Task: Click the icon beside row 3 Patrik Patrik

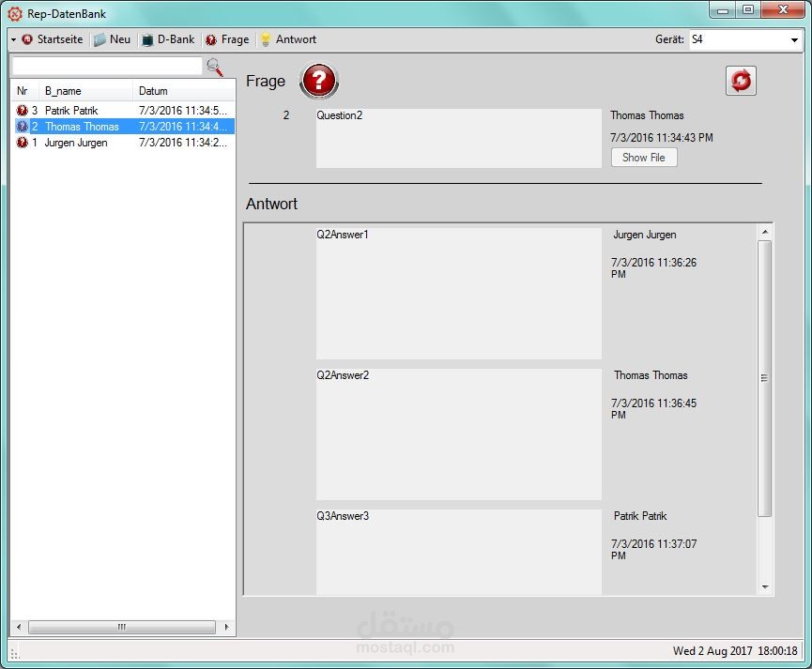Action: coord(23,111)
